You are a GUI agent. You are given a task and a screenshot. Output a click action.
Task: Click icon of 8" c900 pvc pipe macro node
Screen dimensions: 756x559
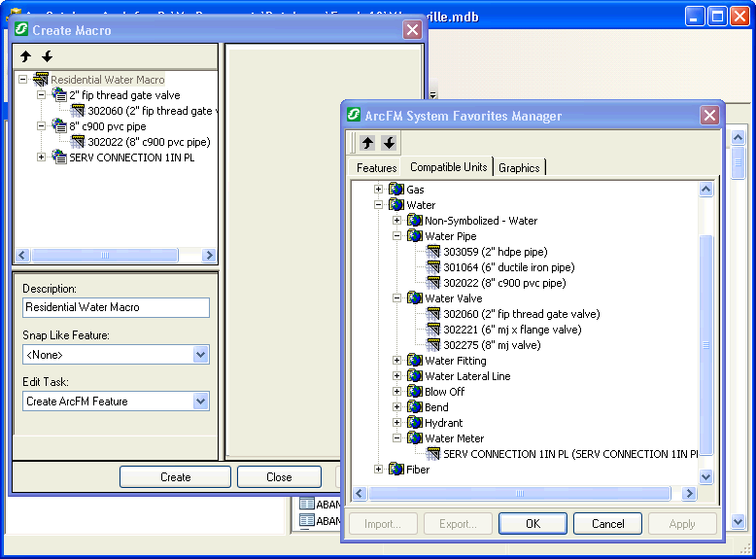pos(59,126)
